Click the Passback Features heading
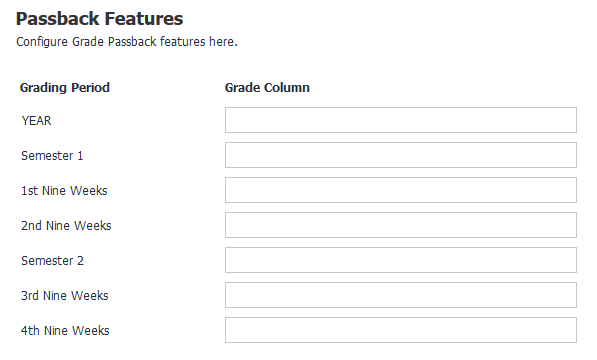The height and width of the screenshot is (360, 597). coord(99,19)
